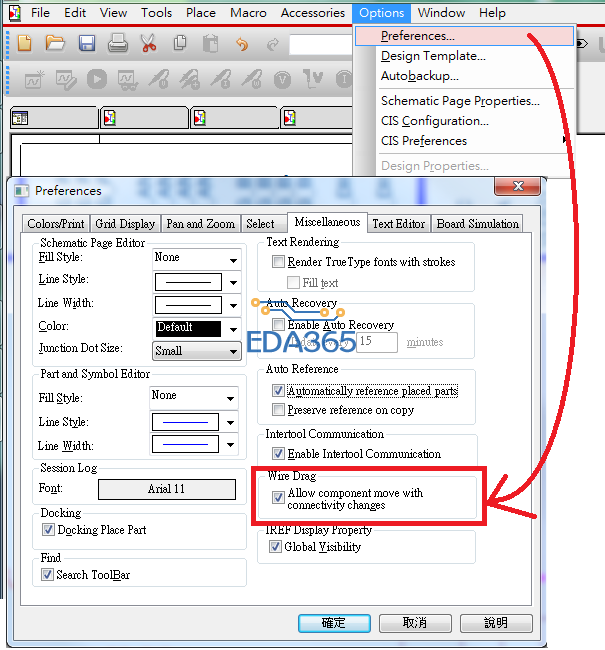
Task: Click the New document toolbar icon
Action: [x=24, y=43]
